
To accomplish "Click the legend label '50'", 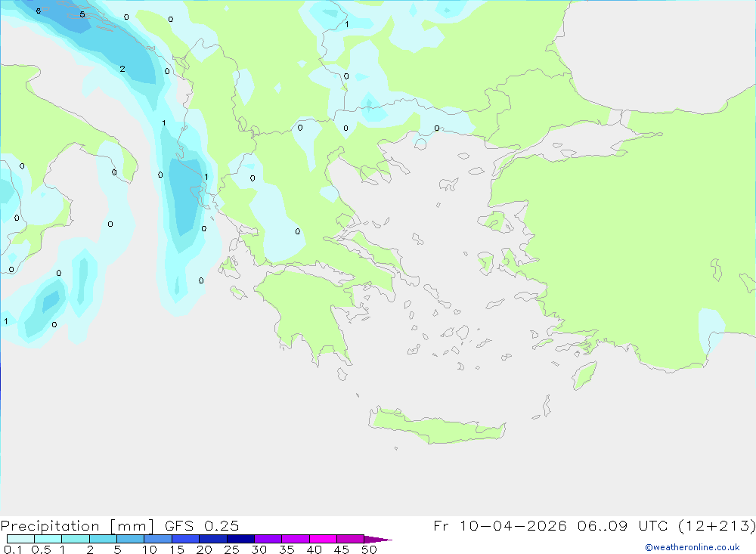I will [x=369, y=549].
